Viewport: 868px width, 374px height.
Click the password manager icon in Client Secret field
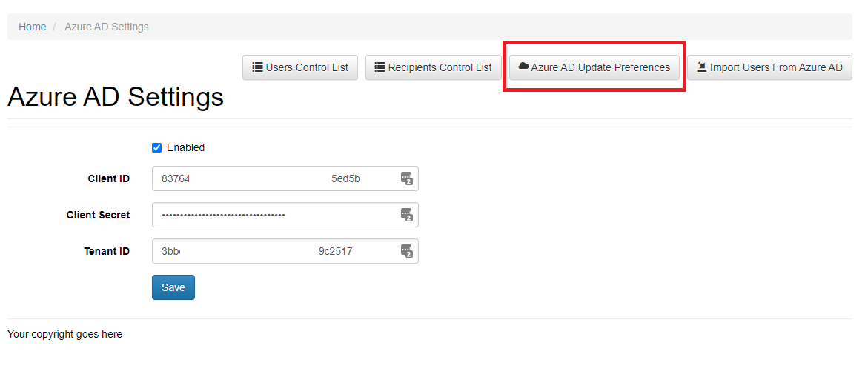pos(406,215)
